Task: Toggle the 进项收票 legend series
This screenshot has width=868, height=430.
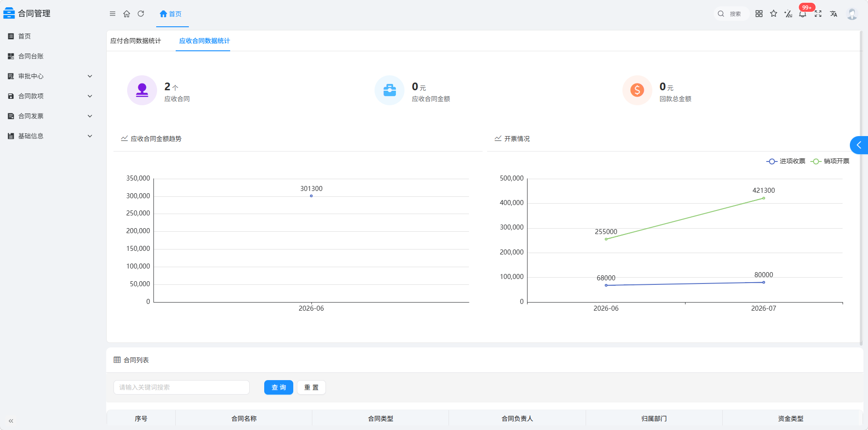Action: pyautogui.click(x=786, y=161)
